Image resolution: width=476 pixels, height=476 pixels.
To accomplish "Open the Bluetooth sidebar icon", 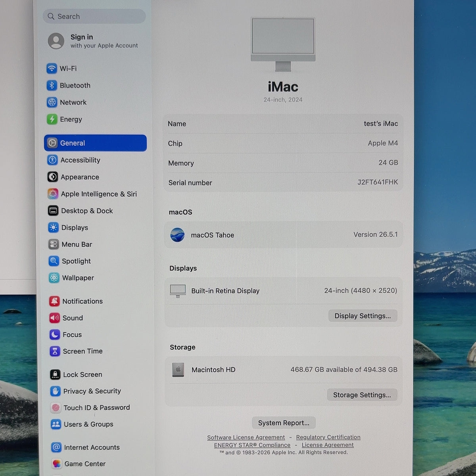I will click(x=52, y=85).
